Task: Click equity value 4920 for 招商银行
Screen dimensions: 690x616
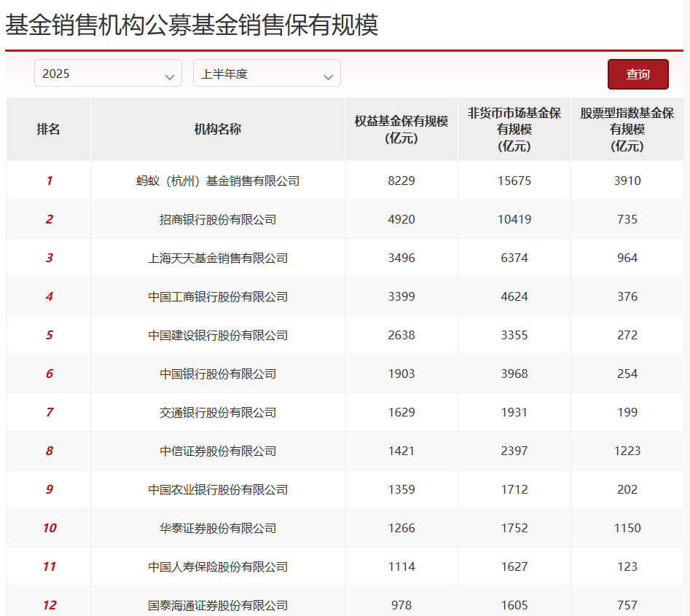Action: (401, 219)
